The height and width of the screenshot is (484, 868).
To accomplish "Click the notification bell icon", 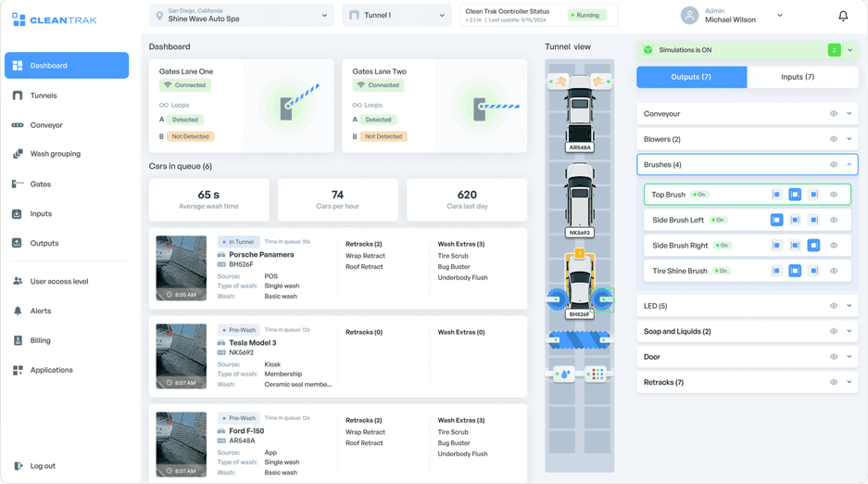I will (x=843, y=16).
